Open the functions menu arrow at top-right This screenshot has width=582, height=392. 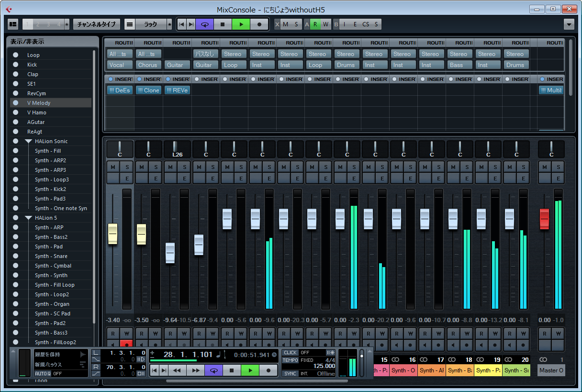click(x=569, y=24)
